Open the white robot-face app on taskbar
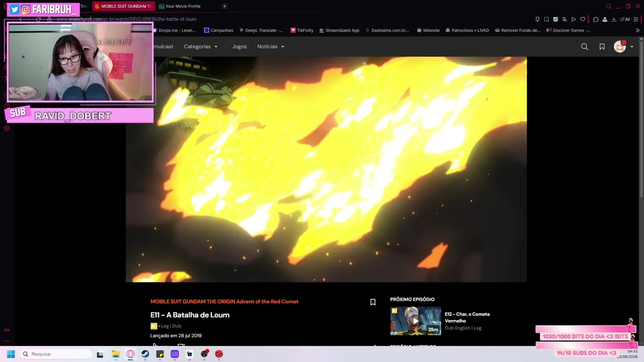Image resolution: width=644 pixels, height=362 pixels. click(190, 354)
